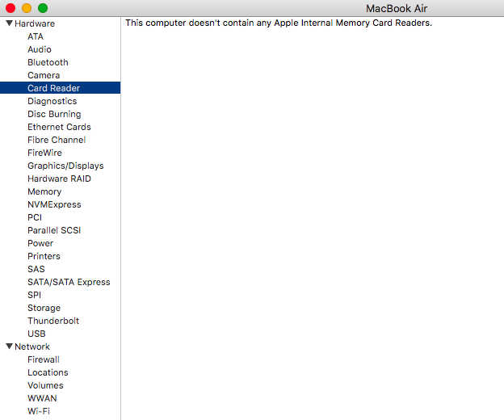The width and height of the screenshot is (504, 420).
Task: Select Thunderbolt entry
Action: (53, 321)
